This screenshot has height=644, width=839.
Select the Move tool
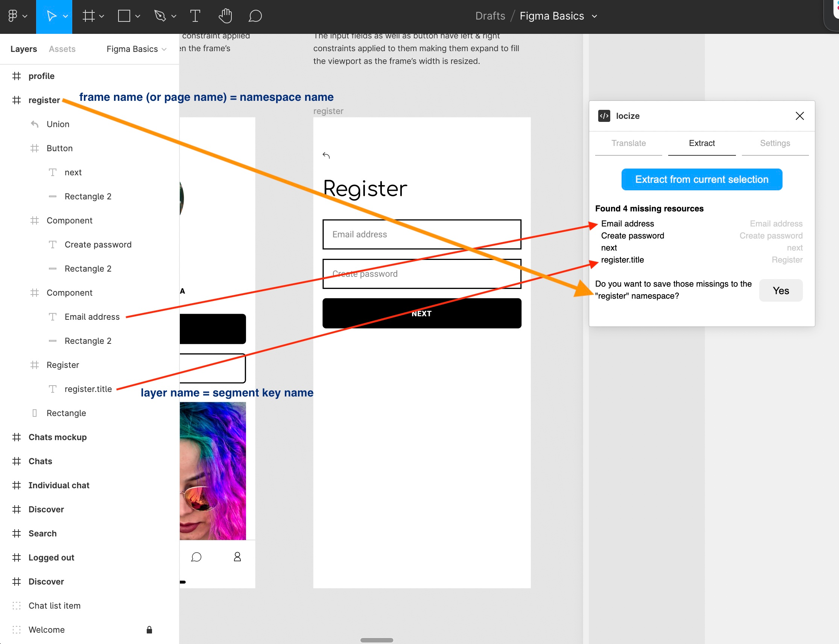tap(52, 16)
